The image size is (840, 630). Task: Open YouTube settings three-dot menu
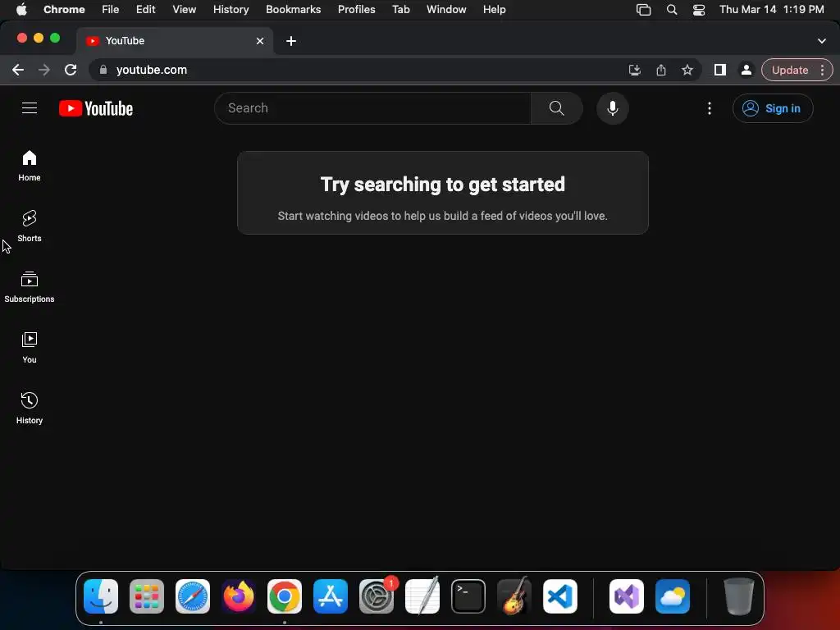[710, 108]
